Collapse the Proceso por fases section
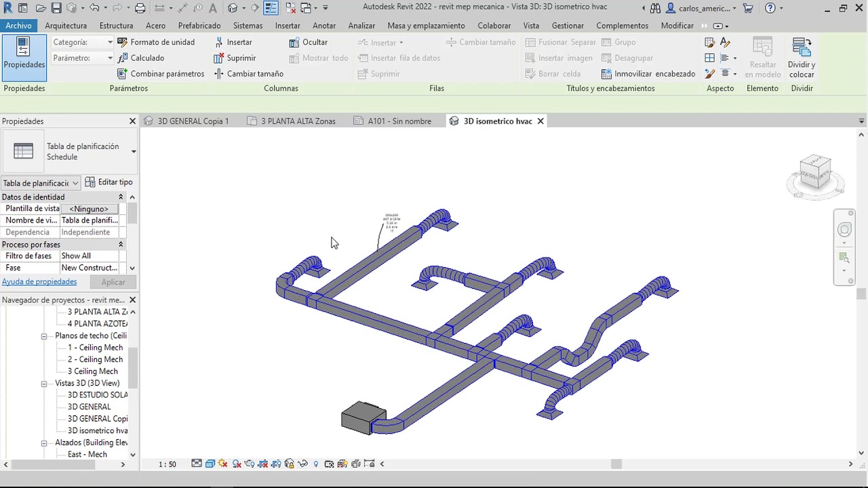The height and width of the screenshot is (488, 868). pyautogui.click(x=121, y=245)
